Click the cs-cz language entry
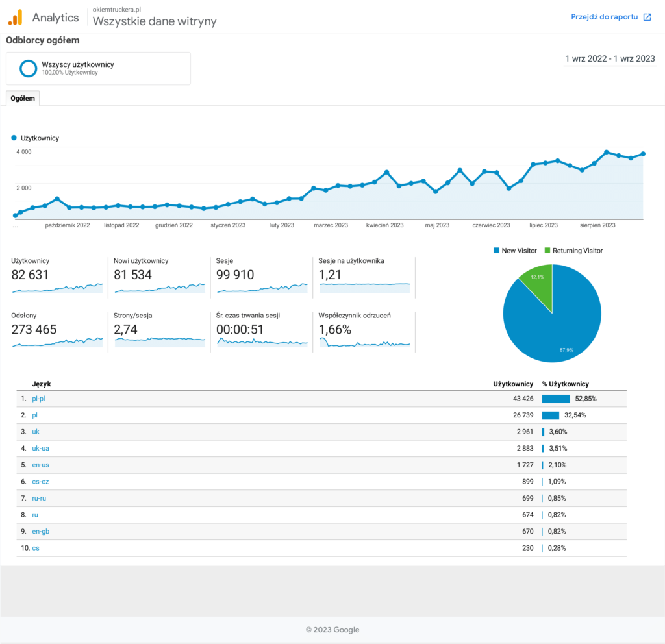 coord(39,482)
